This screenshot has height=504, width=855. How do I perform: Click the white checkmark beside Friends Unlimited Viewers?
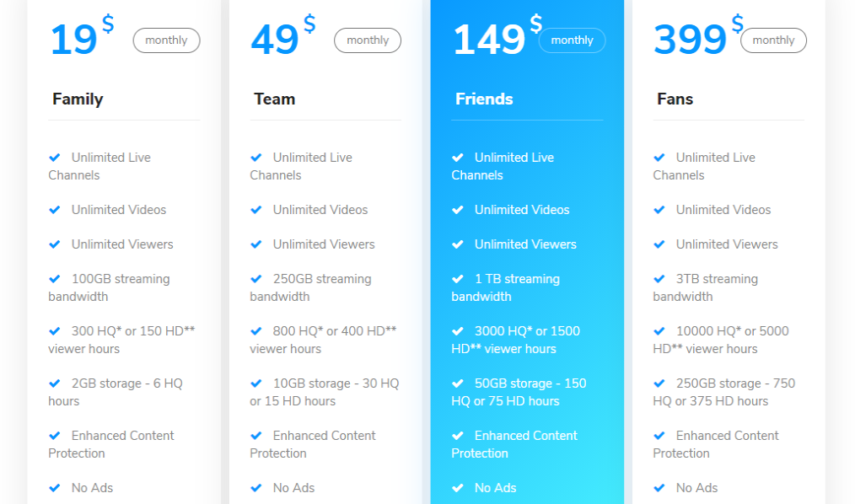[458, 244]
